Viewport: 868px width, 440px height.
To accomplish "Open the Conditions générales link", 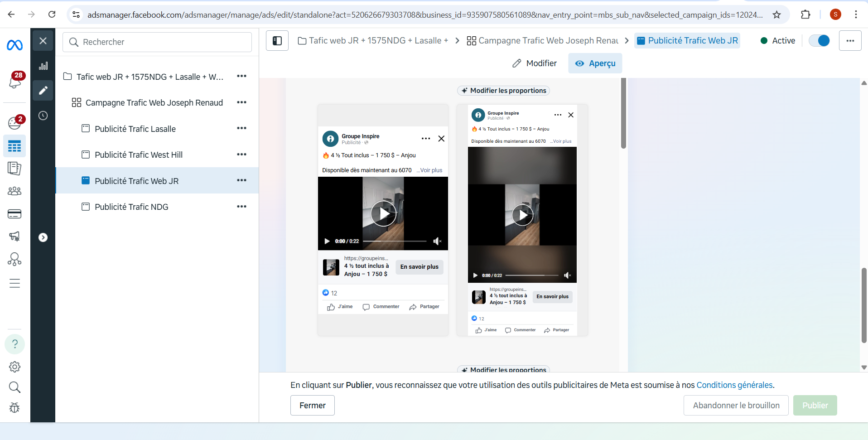I will 734,385.
